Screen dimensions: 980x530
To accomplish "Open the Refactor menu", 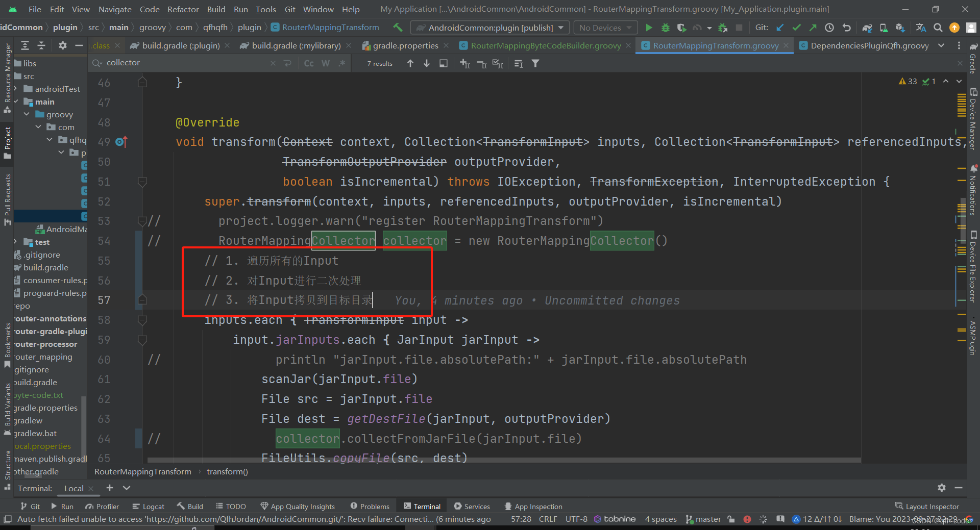I will pyautogui.click(x=183, y=9).
